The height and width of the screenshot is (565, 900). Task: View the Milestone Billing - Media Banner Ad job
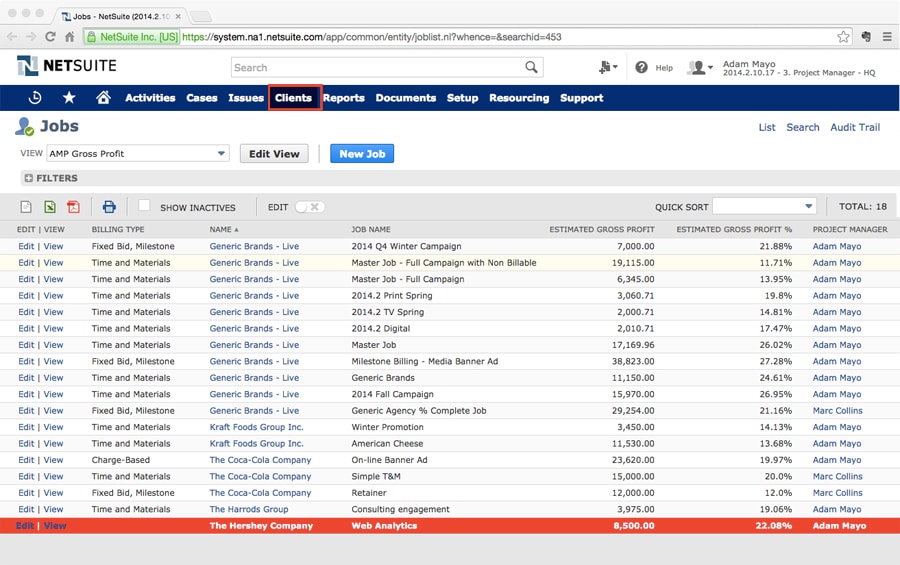point(53,361)
